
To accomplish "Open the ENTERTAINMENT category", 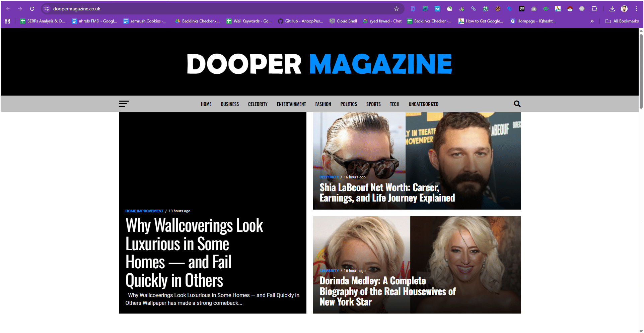I will (291, 104).
